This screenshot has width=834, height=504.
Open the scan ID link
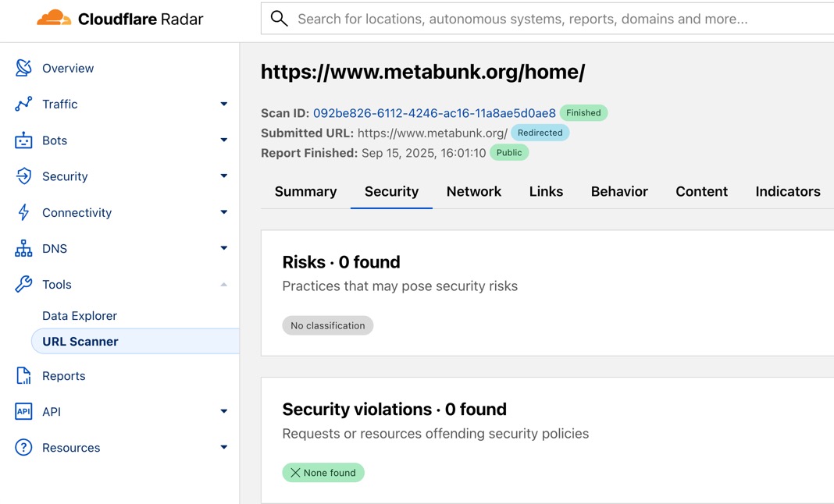434,113
